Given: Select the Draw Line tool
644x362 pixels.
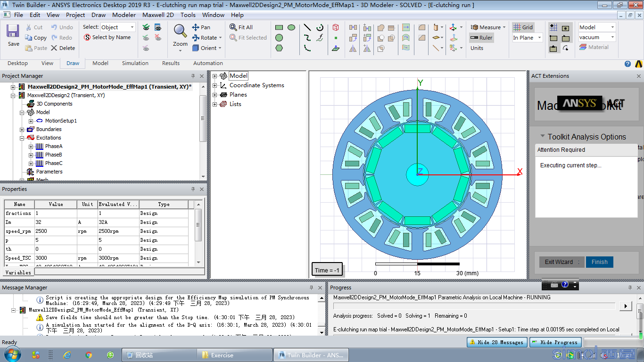Looking at the screenshot, I should tap(307, 27).
